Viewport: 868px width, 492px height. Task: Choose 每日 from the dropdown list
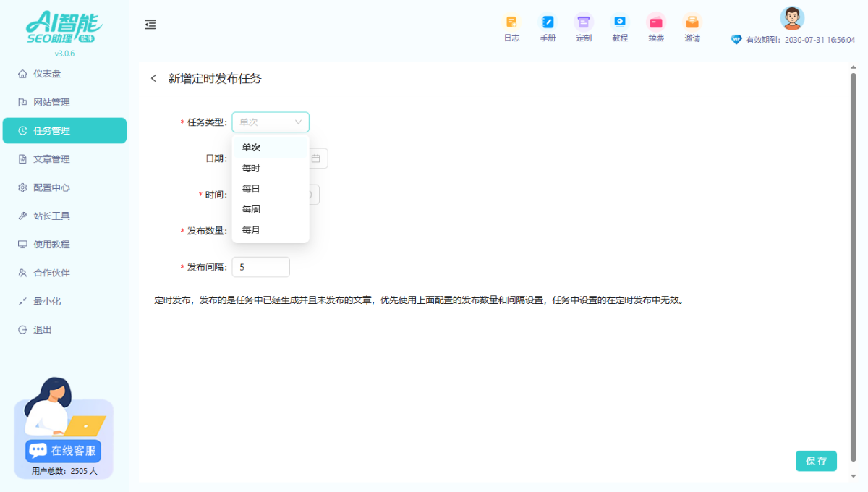271,189
